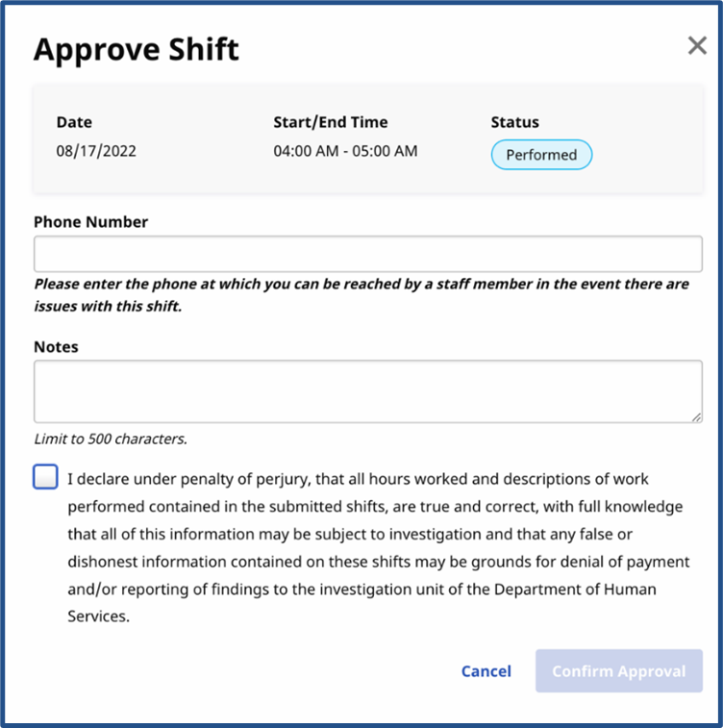
Task: Click the Cancel link
Action: [x=486, y=671]
